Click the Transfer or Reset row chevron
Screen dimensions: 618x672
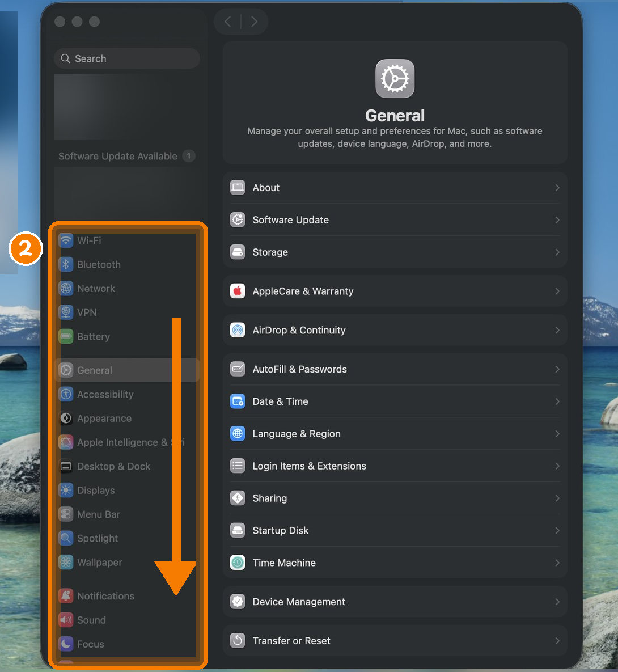(557, 641)
